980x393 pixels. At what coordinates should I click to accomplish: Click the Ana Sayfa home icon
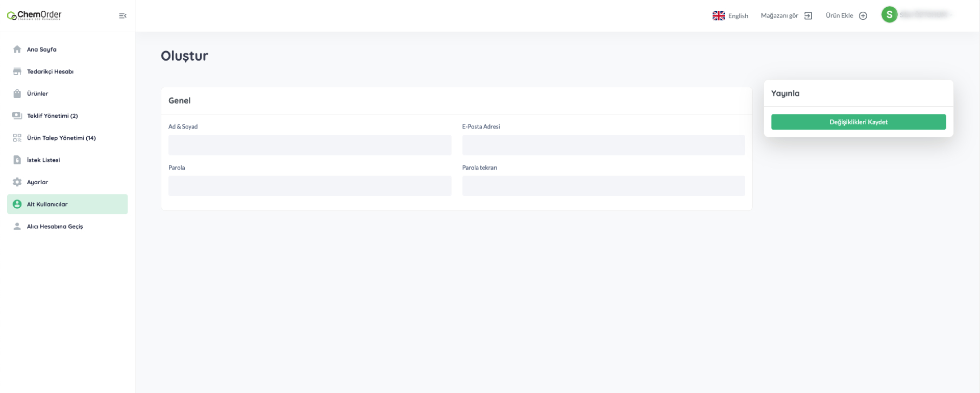(x=17, y=50)
